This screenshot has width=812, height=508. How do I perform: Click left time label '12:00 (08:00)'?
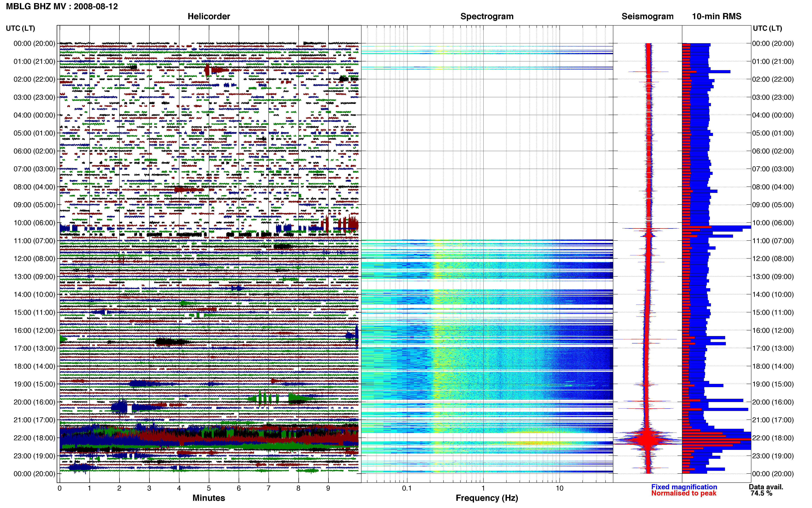tap(34, 258)
